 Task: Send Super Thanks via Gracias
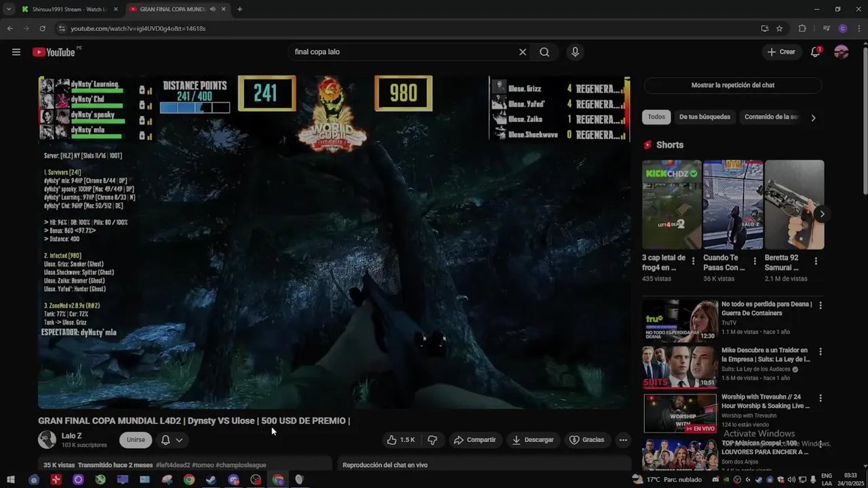(x=587, y=440)
